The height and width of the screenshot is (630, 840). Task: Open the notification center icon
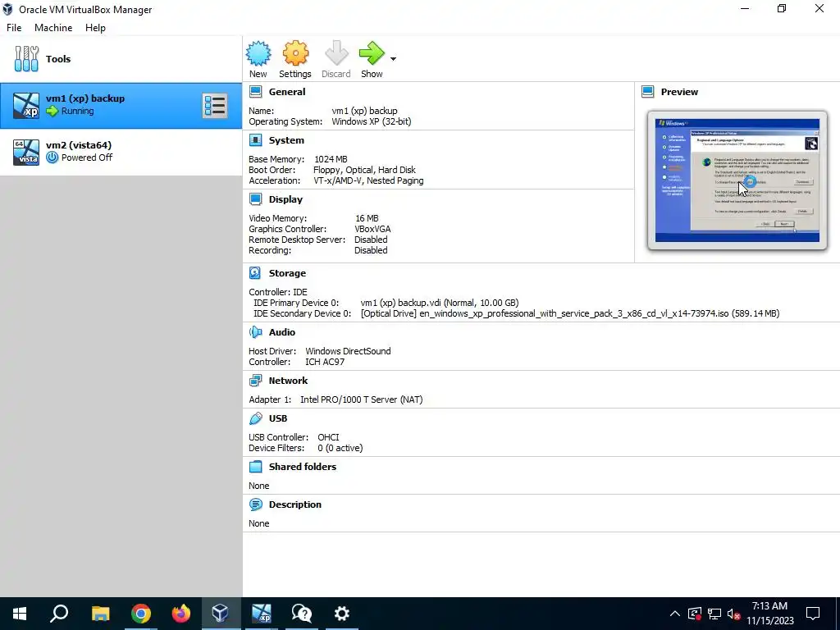813,614
